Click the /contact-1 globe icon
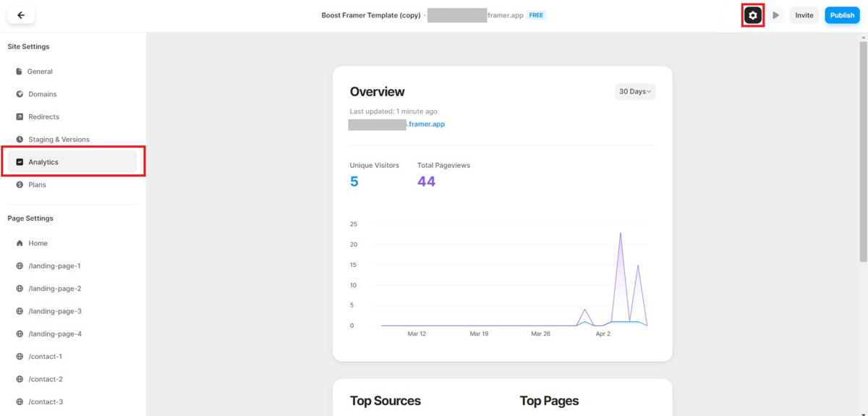868x416 pixels. 20,357
